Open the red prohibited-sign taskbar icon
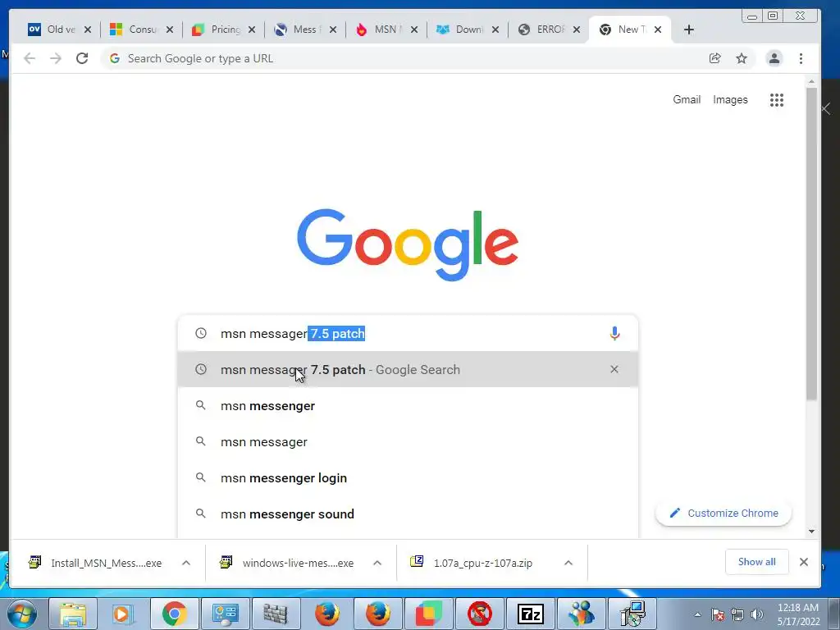840x630 pixels. click(479, 614)
